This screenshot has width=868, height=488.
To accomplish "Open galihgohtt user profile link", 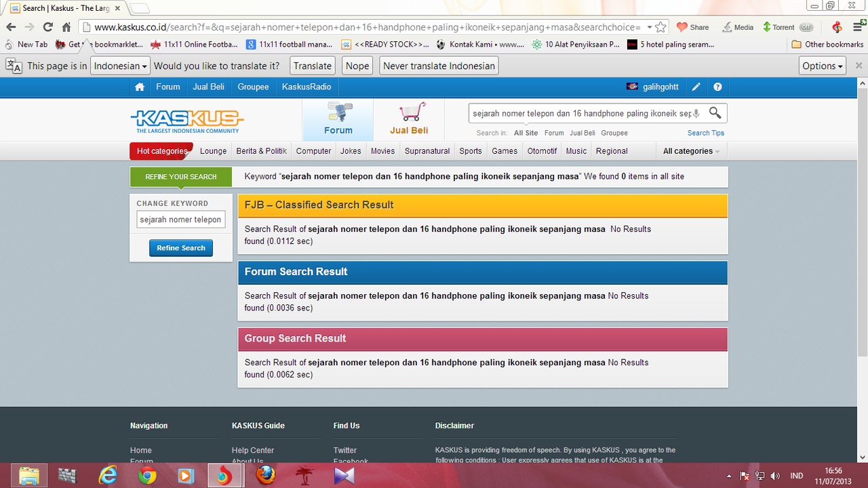I will 660,87.
